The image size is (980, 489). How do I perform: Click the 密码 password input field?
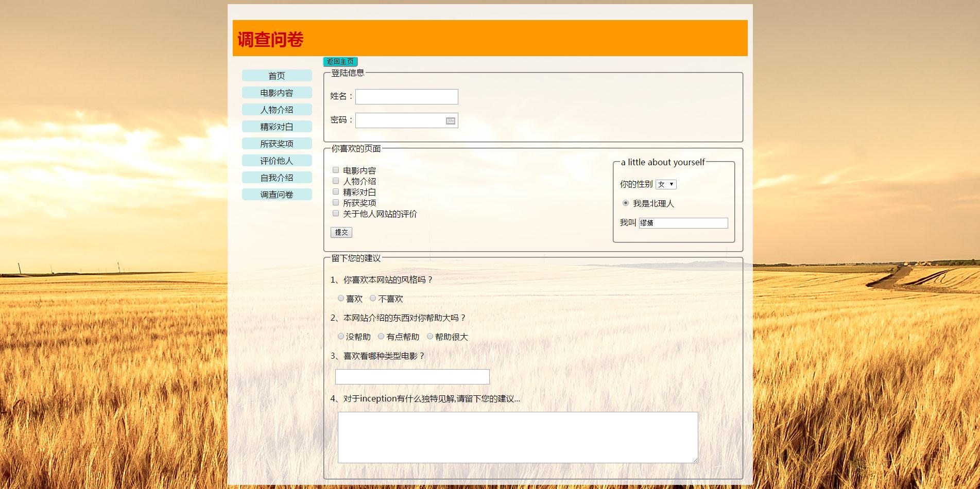(399, 120)
